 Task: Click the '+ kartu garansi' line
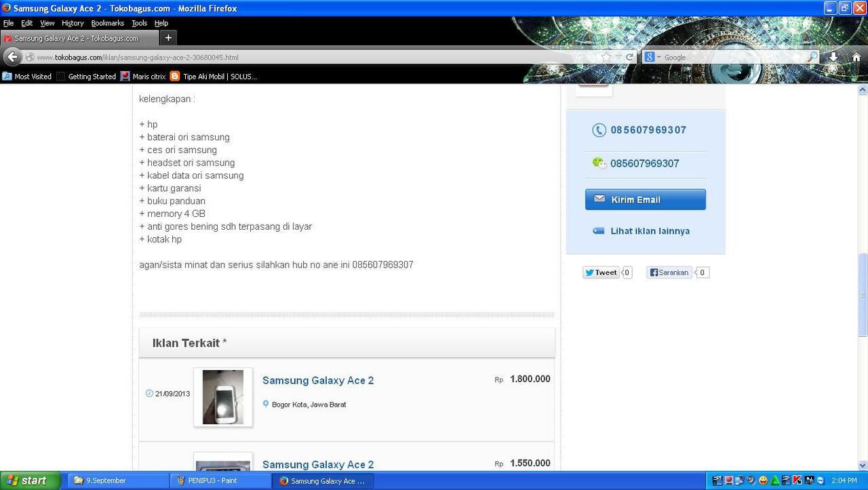(170, 188)
